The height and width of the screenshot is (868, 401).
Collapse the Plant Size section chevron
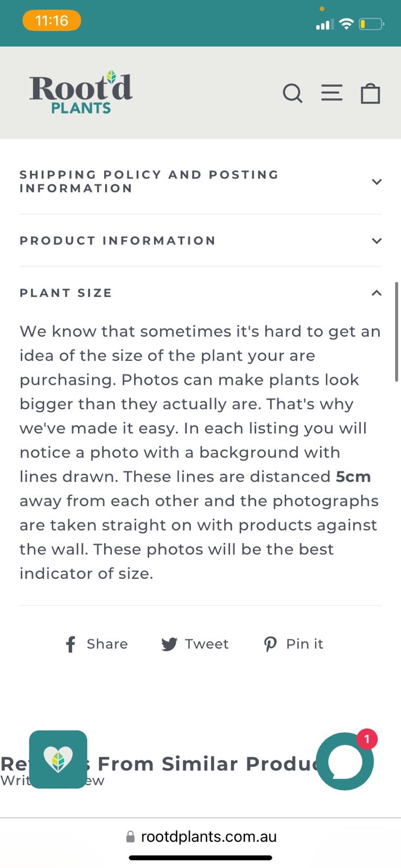pos(377,293)
